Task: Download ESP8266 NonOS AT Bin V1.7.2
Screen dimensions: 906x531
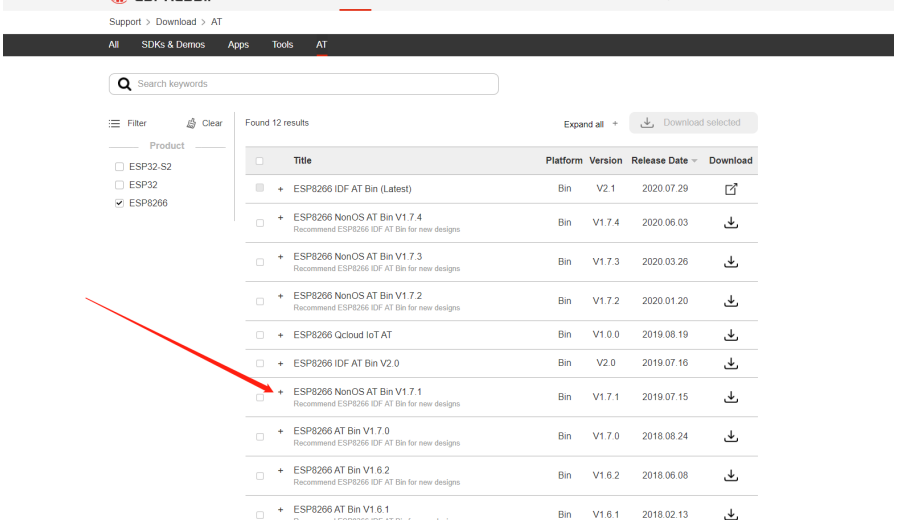Action: [x=731, y=301]
